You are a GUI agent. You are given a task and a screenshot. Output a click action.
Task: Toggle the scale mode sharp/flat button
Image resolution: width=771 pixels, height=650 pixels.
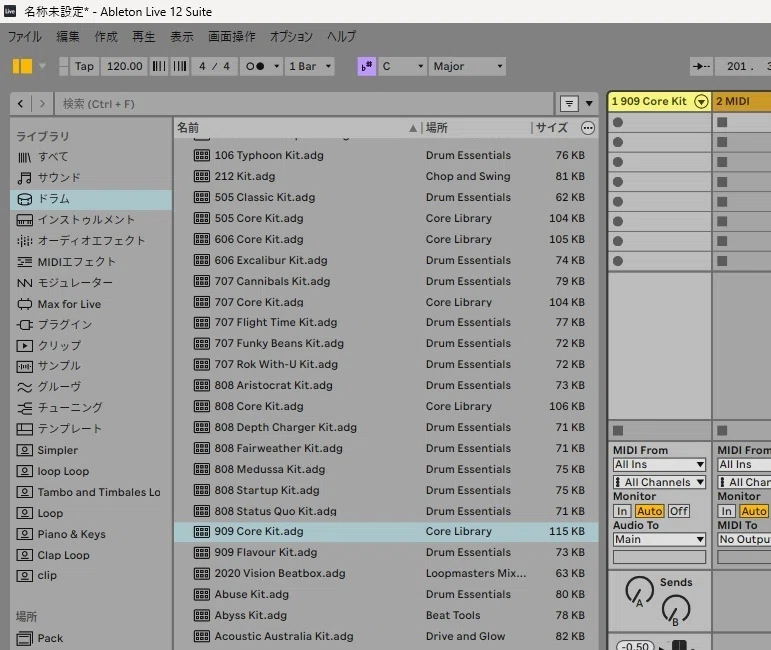click(x=366, y=66)
